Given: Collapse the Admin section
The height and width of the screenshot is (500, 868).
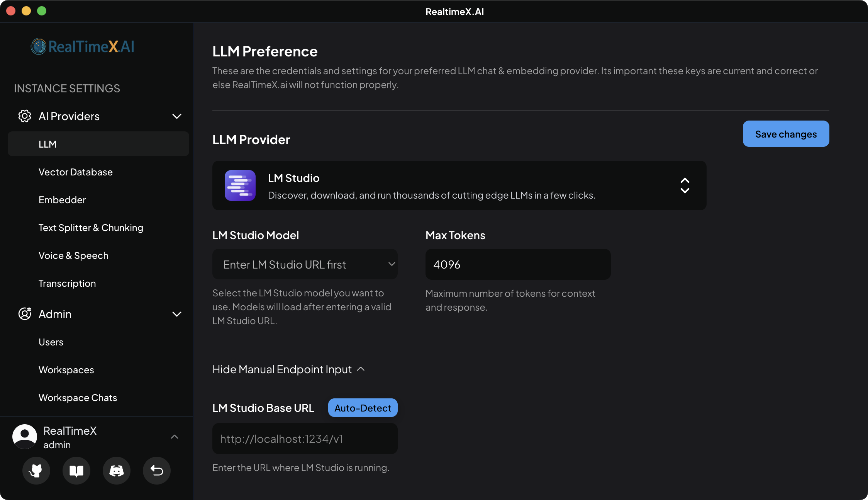Looking at the screenshot, I should [177, 314].
